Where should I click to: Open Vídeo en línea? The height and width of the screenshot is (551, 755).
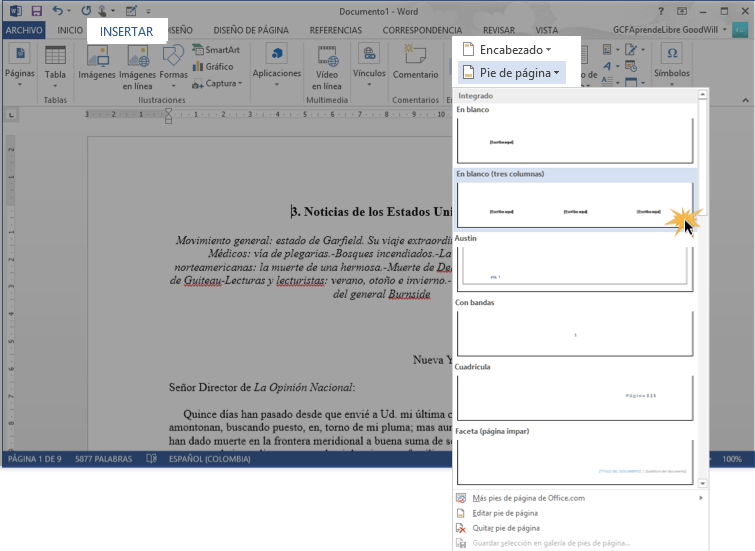[327, 66]
